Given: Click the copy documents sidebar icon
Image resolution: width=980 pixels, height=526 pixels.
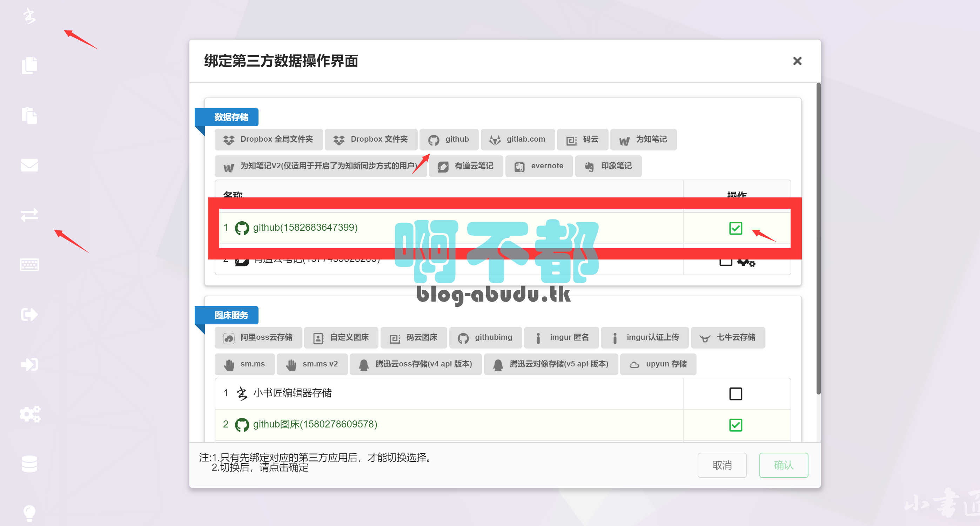Looking at the screenshot, I should tap(29, 66).
